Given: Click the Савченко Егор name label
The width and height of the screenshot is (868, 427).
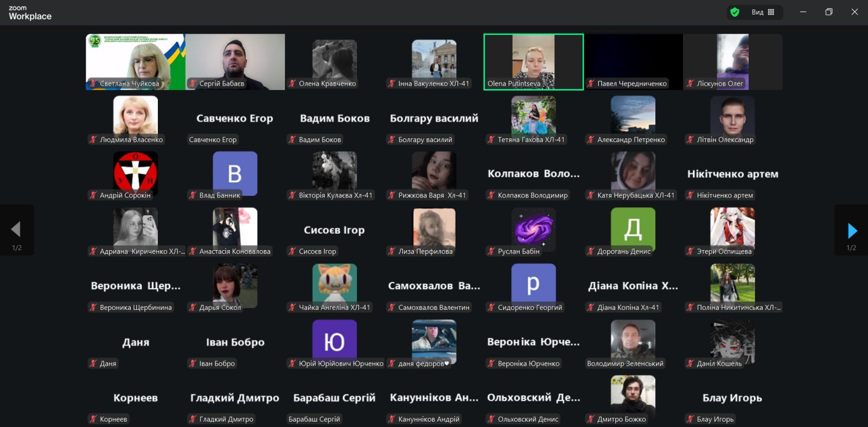Looking at the screenshot, I should (x=213, y=139).
